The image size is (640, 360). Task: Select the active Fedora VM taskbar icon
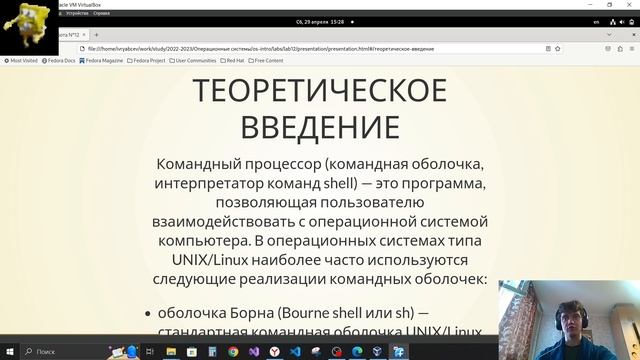coord(399,351)
